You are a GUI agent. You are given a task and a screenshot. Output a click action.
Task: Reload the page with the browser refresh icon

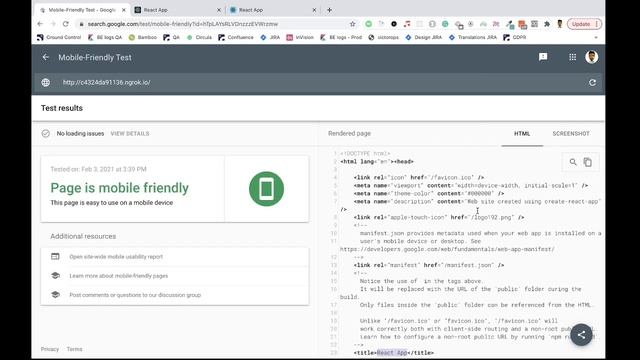(x=66, y=24)
